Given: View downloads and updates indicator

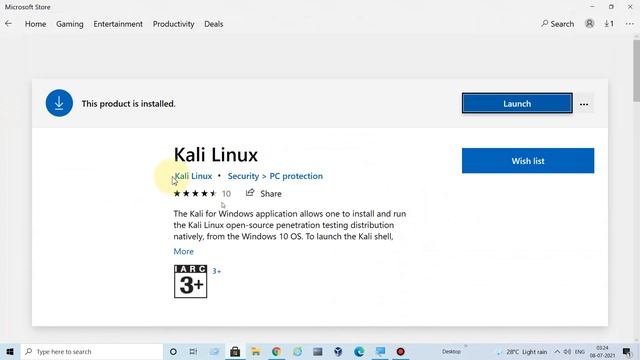Looking at the screenshot, I should click(609, 24).
